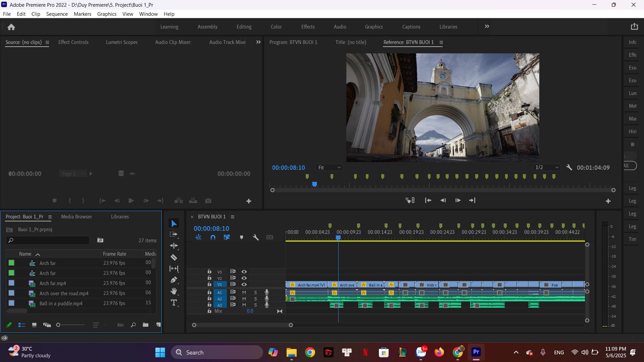644x362 pixels.
Task: Solo audio track A2
Action: (x=255, y=299)
